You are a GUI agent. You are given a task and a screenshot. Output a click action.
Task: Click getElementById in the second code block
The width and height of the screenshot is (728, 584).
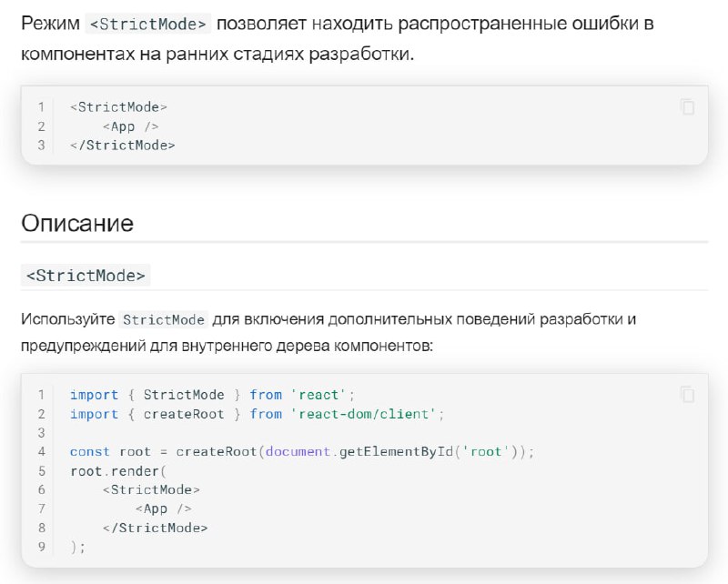pos(396,452)
